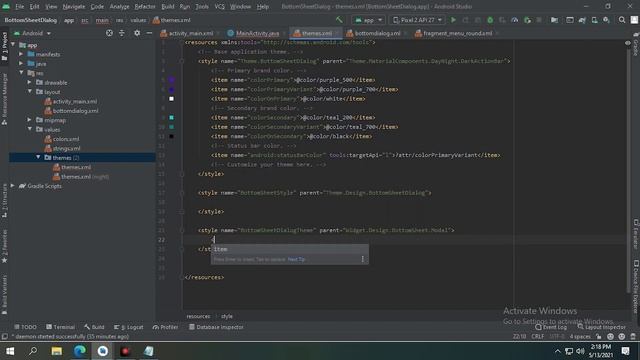Click the teal_200 color gutter swatch
640x360 pixels.
(x=171, y=118)
